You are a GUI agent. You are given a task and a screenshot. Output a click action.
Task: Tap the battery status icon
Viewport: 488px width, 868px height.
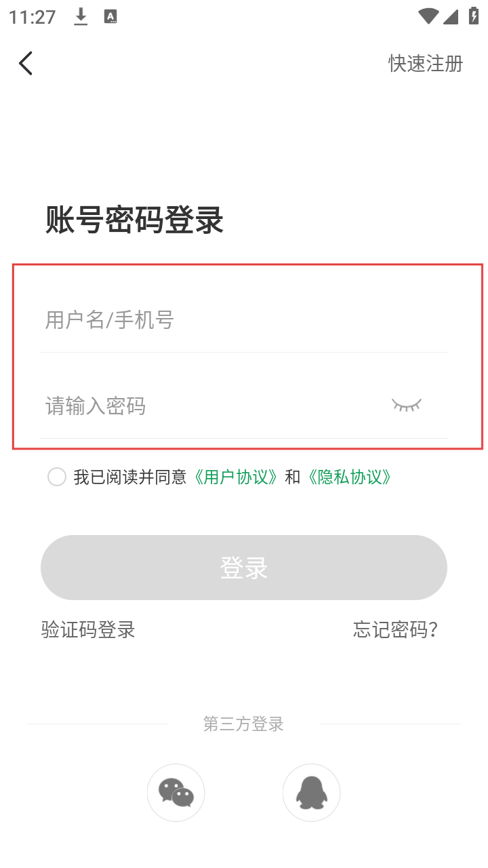click(474, 16)
